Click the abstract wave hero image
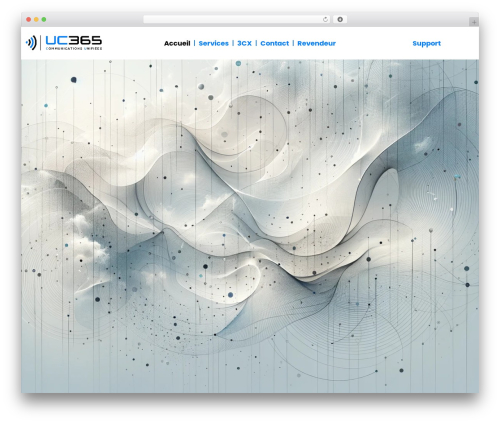The height and width of the screenshot is (423, 500). (x=250, y=226)
